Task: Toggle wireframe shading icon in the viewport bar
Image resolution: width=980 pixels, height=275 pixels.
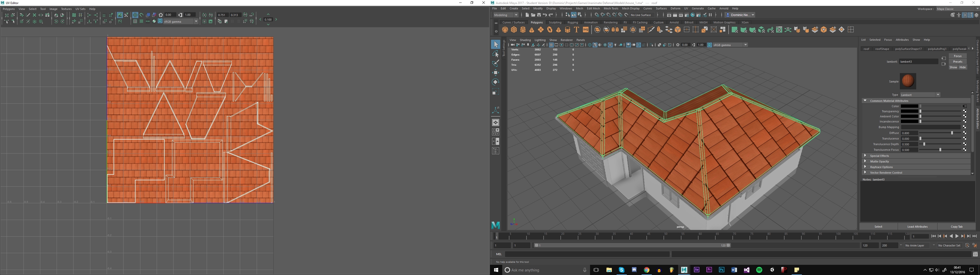Action: (590, 45)
